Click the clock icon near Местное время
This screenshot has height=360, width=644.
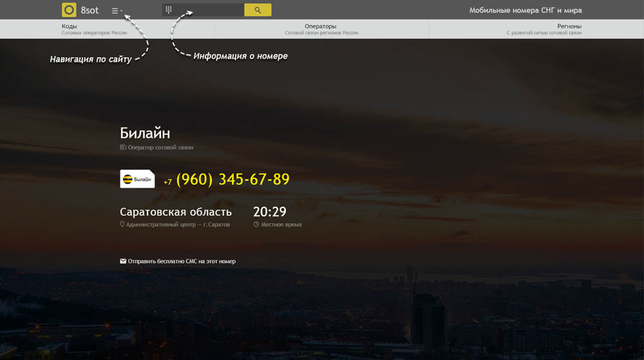tap(256, 224)
